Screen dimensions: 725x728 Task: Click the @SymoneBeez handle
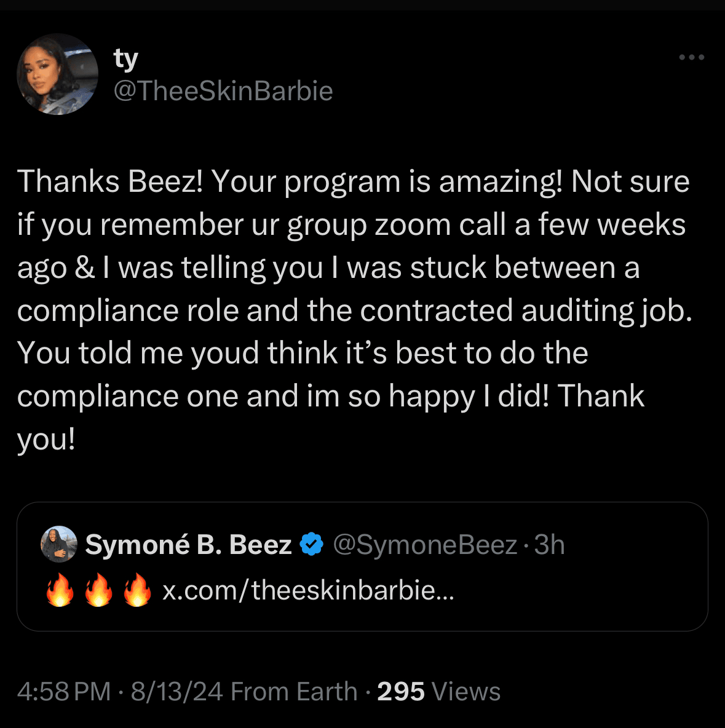pyautogui.click(x=425, y=545)
